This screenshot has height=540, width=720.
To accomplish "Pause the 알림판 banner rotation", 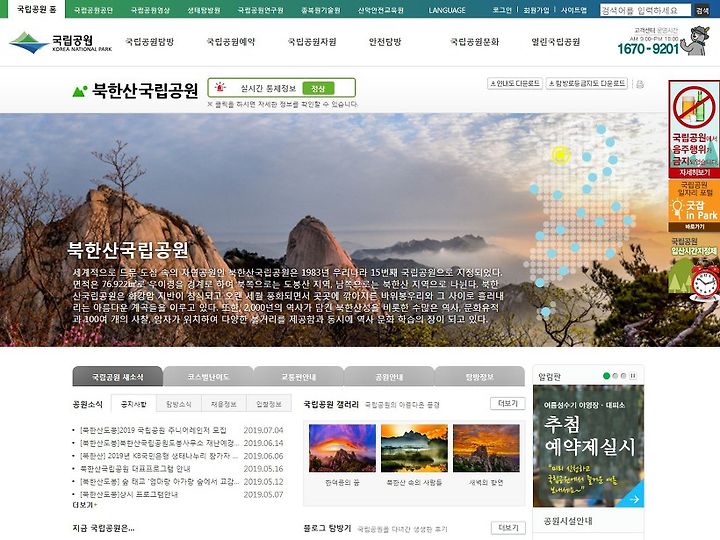I will 633,376.
